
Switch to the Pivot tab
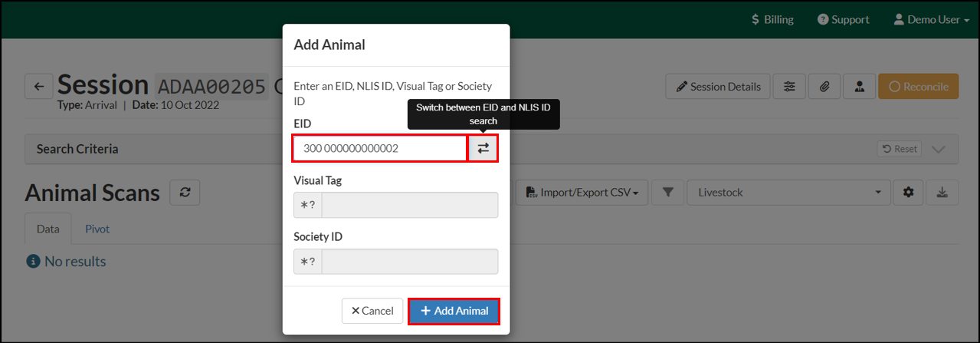[x=97, y=229]
